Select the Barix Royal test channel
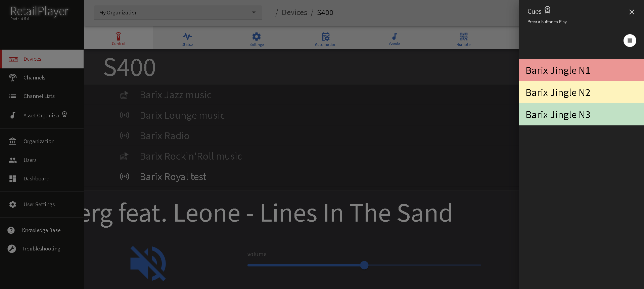Screen dimensions: 644x289 [x=173, y=177]
